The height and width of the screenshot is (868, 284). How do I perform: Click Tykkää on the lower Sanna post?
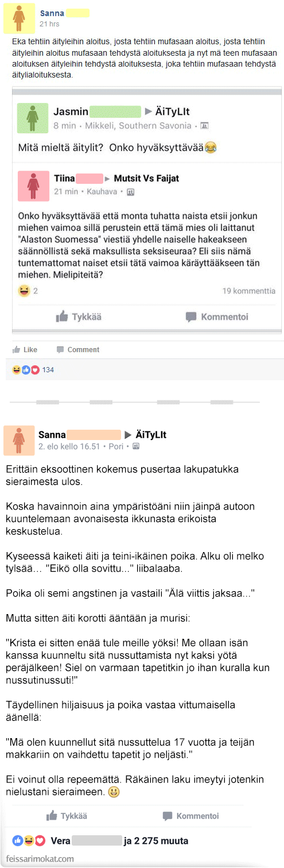[x=67, y=816]
